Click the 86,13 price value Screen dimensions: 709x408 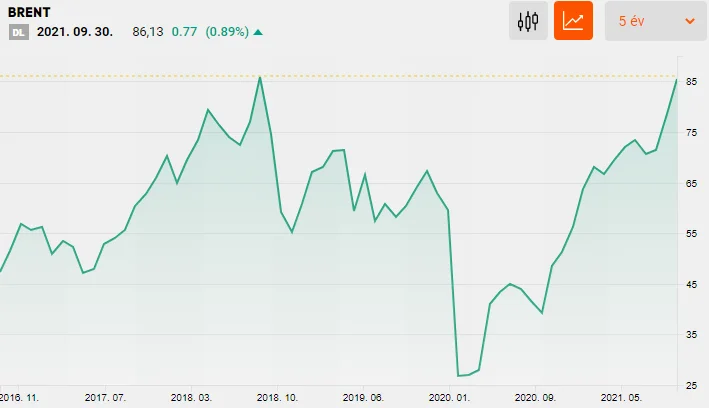pos(147,32)
